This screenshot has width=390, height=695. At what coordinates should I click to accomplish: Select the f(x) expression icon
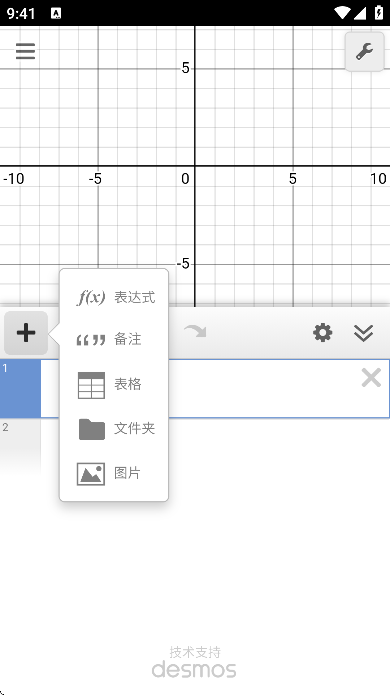(91, 297)
